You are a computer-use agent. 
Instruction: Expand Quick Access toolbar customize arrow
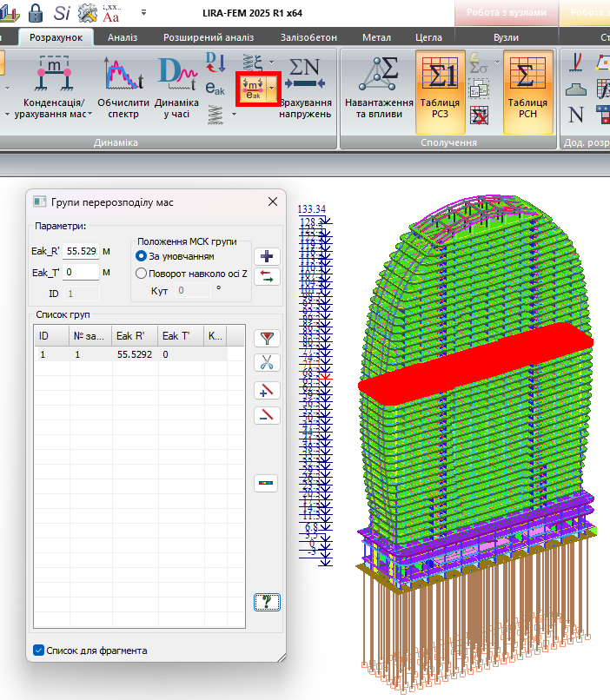pos(143,14)
